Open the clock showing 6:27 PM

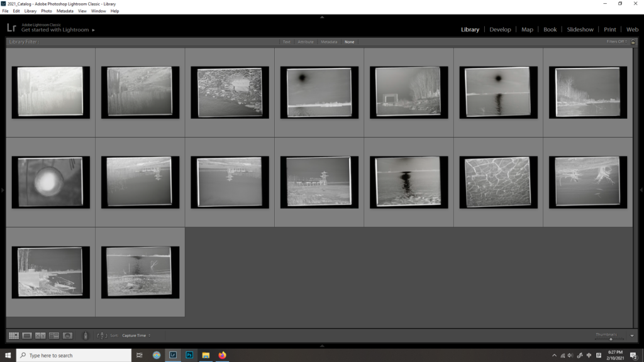click(x=615, y=356)
